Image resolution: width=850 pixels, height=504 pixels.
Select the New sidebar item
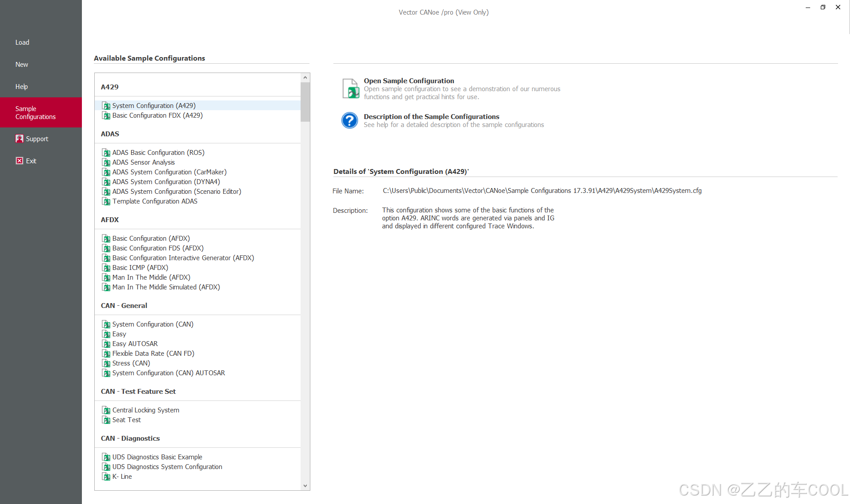tap(22, 65)
